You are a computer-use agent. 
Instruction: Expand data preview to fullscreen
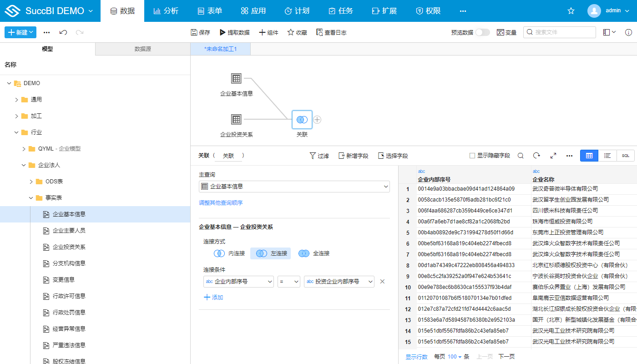553,156
